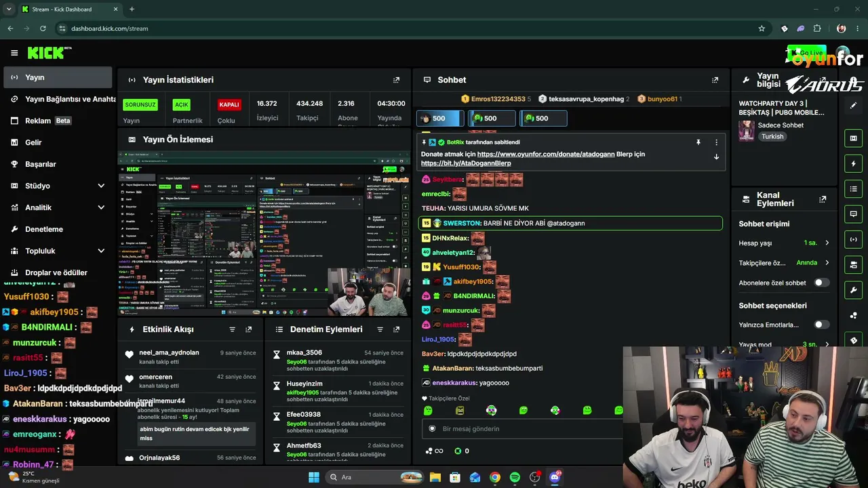The height and width of the screenshot is (488, 868).
Task: Open Droplar ve ödüller in sidebar
Action: pos(58,272)
